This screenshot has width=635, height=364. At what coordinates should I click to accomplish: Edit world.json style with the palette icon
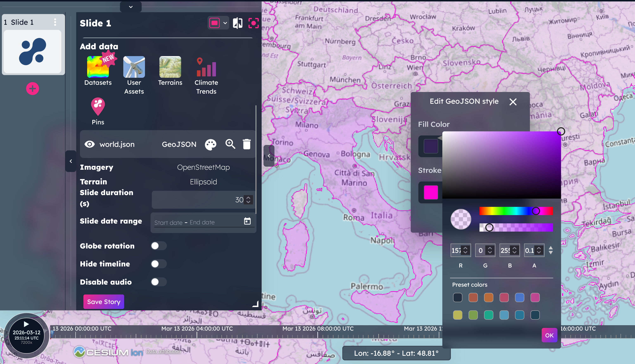tap(210, 145)
